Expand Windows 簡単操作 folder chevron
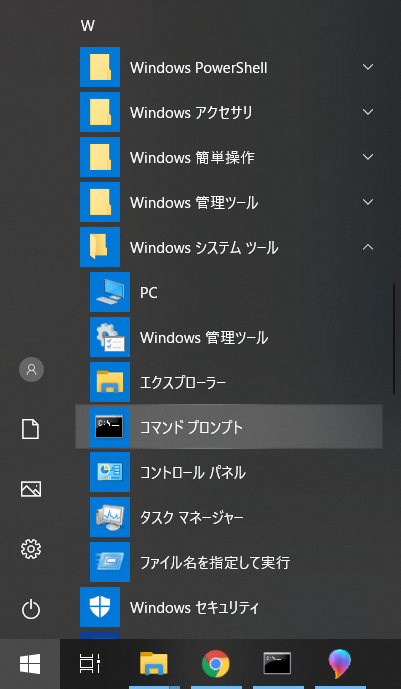401x689 pixels. (368, 157)
